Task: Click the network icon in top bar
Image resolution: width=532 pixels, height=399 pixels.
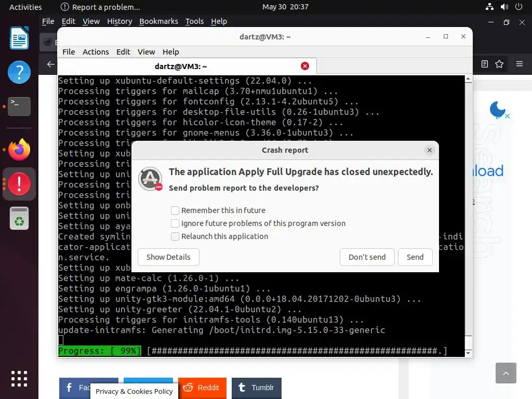Action: tap(489, 7)
